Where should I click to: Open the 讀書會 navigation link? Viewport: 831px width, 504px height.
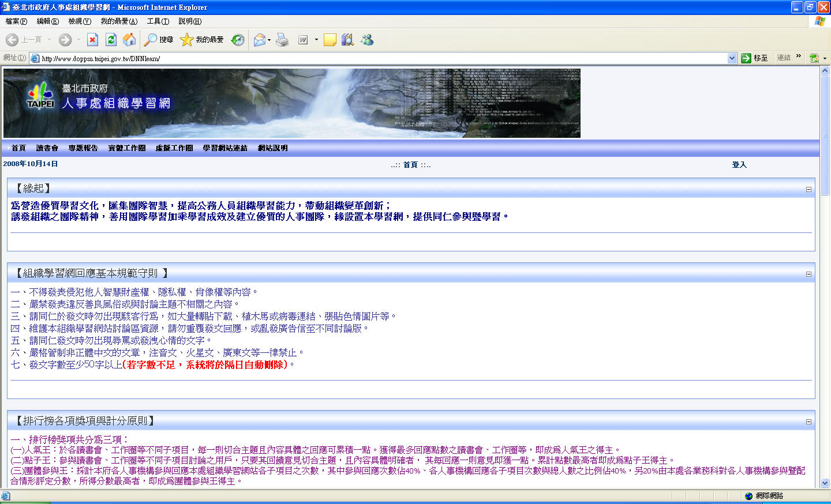click(x=47, y=148)
